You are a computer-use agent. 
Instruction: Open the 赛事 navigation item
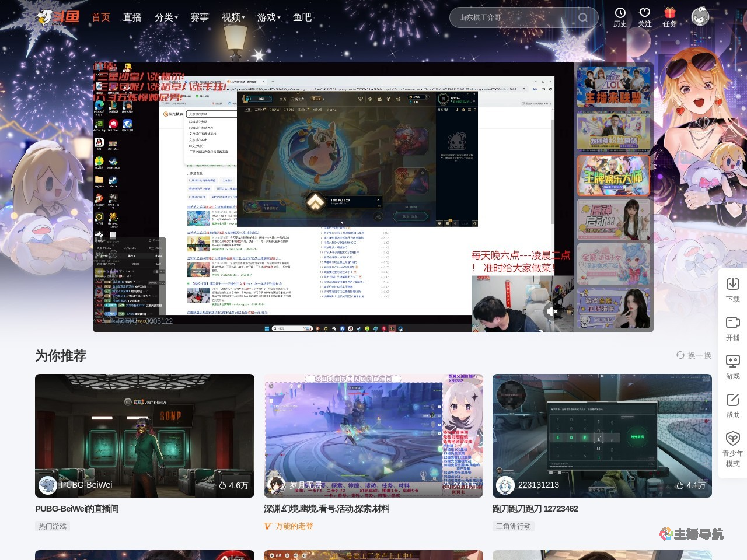(x=200, y=17)
